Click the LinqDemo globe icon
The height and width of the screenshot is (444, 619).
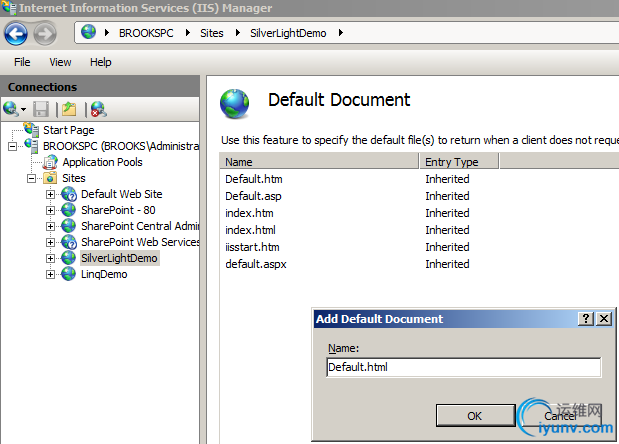[x=69, y=274]
